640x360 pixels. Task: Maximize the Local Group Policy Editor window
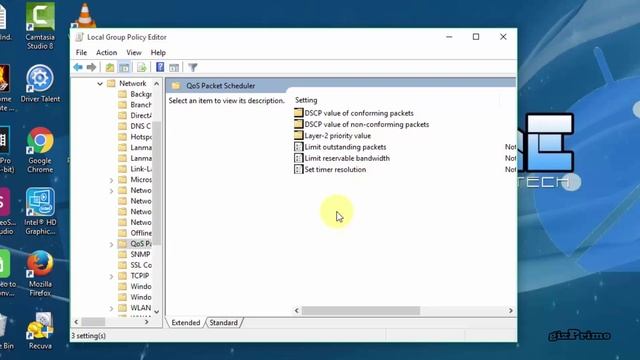point(476,37)
